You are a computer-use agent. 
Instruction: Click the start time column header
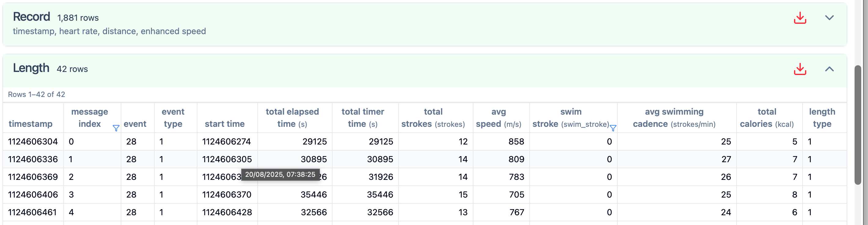click(x=224, y=124)
